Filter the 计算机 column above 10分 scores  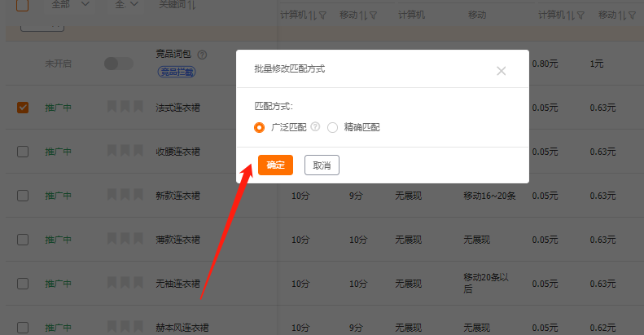[x=322, y=15]
